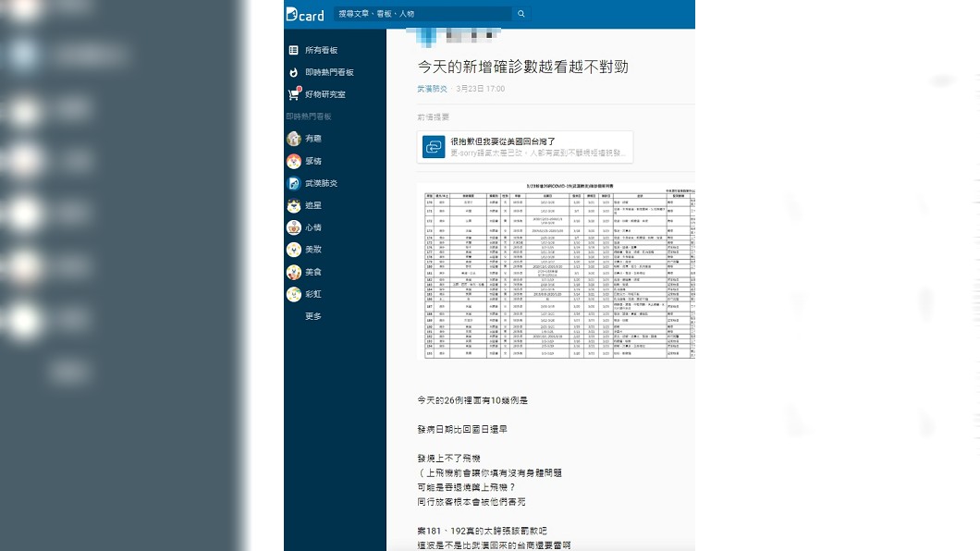Open the 美妝 board label
The height and width of the screenshot is (551, 980).
[x=313, y=250]
